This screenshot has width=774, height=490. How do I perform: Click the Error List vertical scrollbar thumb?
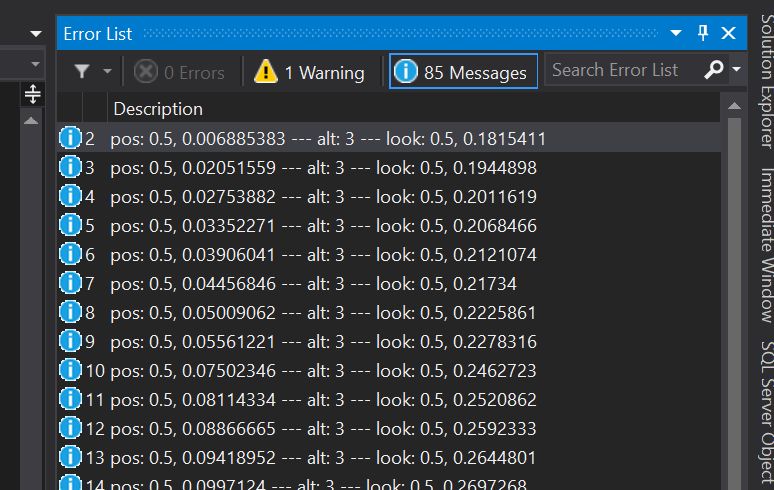(x=734, y=302)
